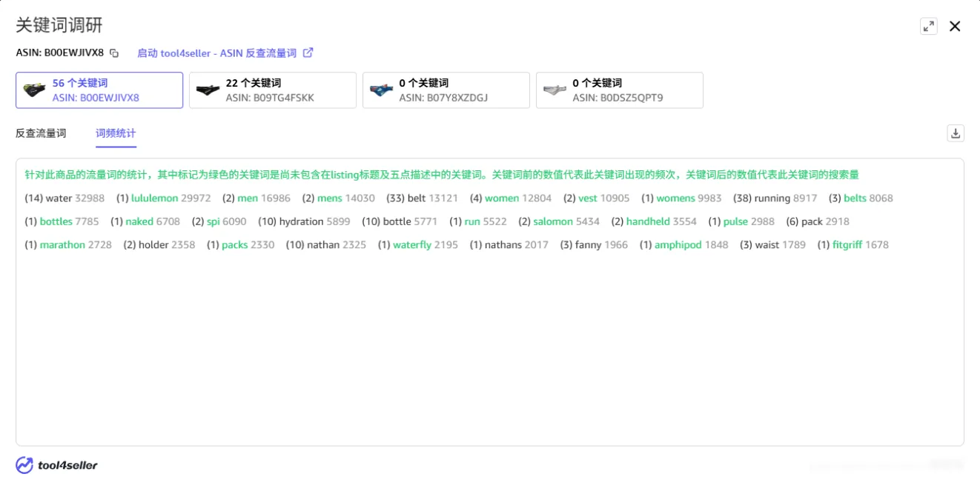980x491 pixels.
Task: Expand the dialog with fullscreen icon
Action: (x=928, y=27)
